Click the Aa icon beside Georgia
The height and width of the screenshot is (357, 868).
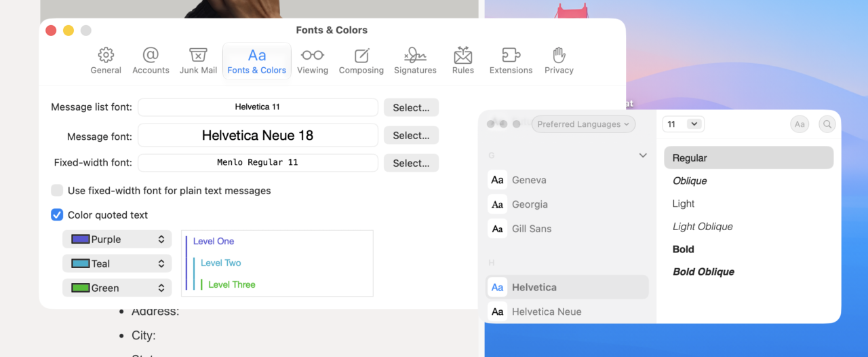(497, 204)
